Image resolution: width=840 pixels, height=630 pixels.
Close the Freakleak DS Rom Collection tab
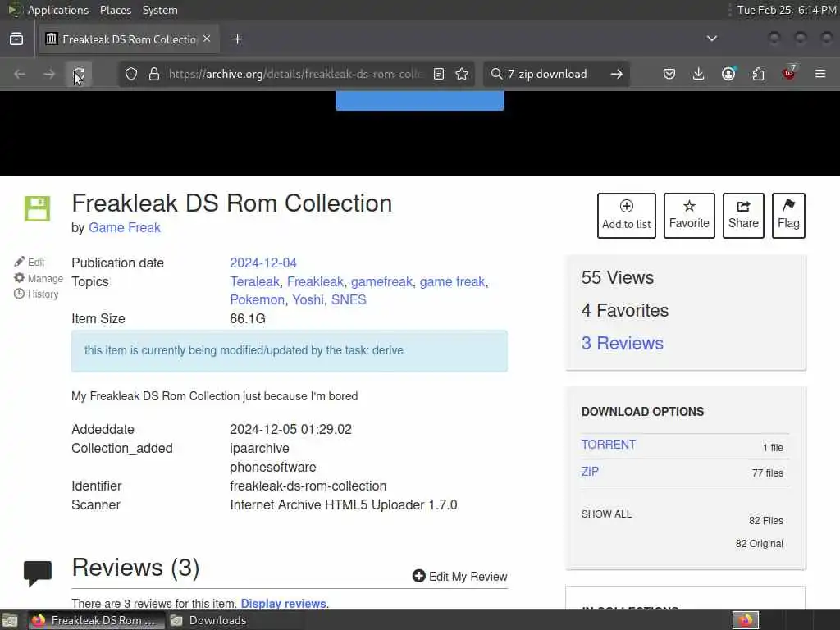[x=207, y=39]
